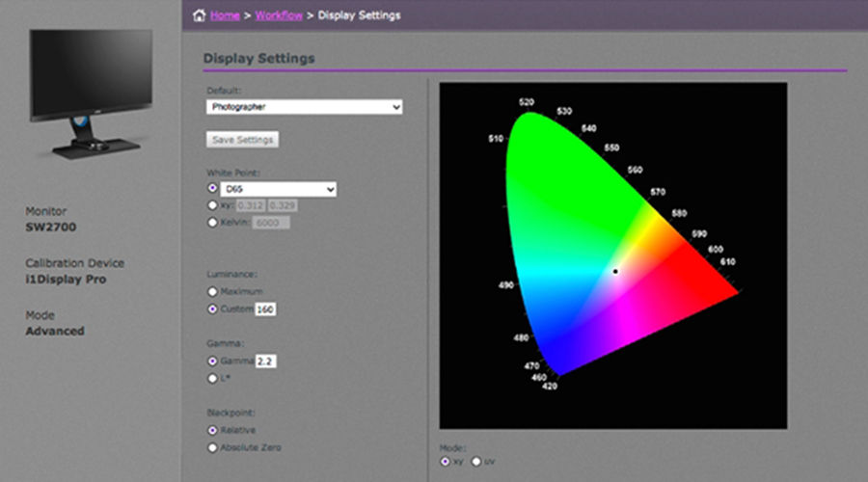Click the Home house icon in breadcrumb
The image size is (868, 482).
coord(199,15)
